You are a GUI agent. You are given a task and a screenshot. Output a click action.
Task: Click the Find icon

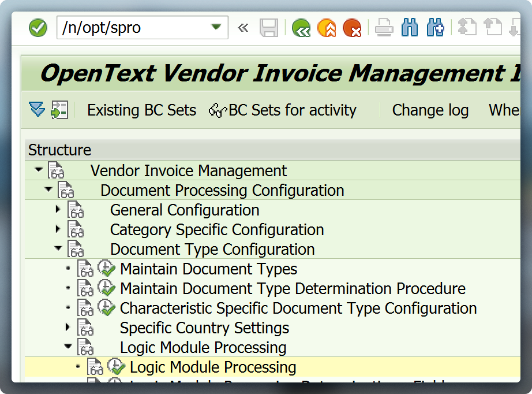pos(410,27)
